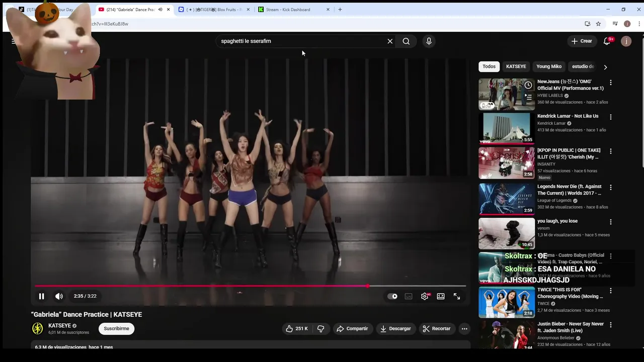Open a new browser tab
Screen dimensions: 644x362
[340, 10]
